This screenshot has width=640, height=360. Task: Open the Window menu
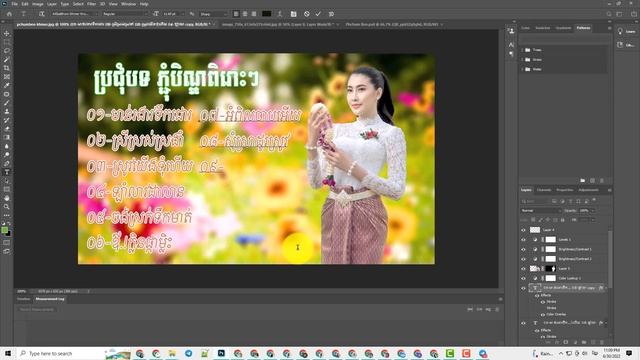click(x=128, y=4)
